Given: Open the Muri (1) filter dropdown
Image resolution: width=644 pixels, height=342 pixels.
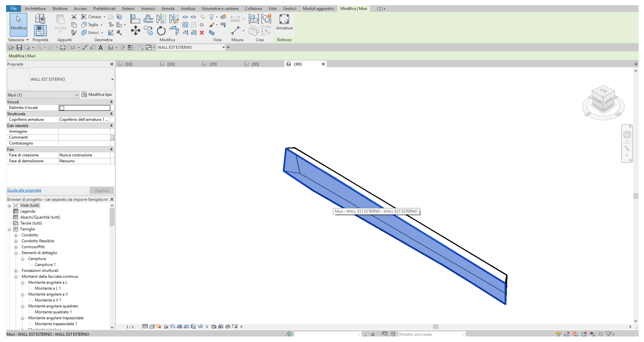Looking at the screenshot, I should coord(76,95).
